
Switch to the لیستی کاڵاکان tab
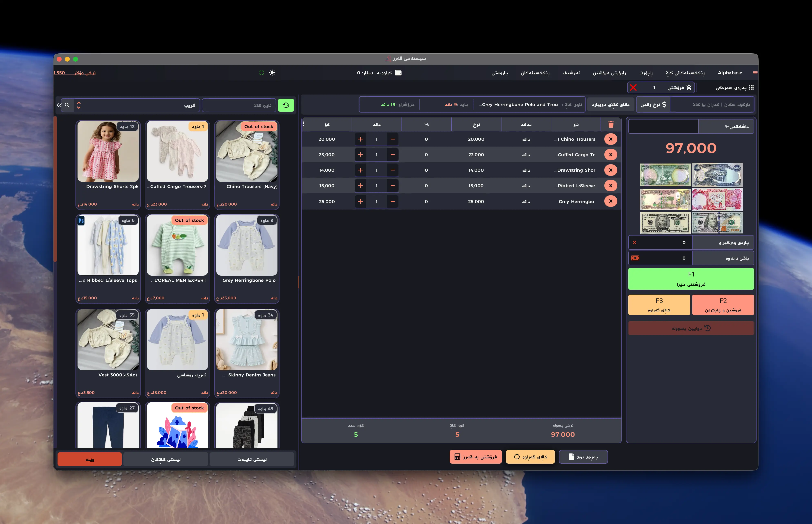click(x=166, y=459)
